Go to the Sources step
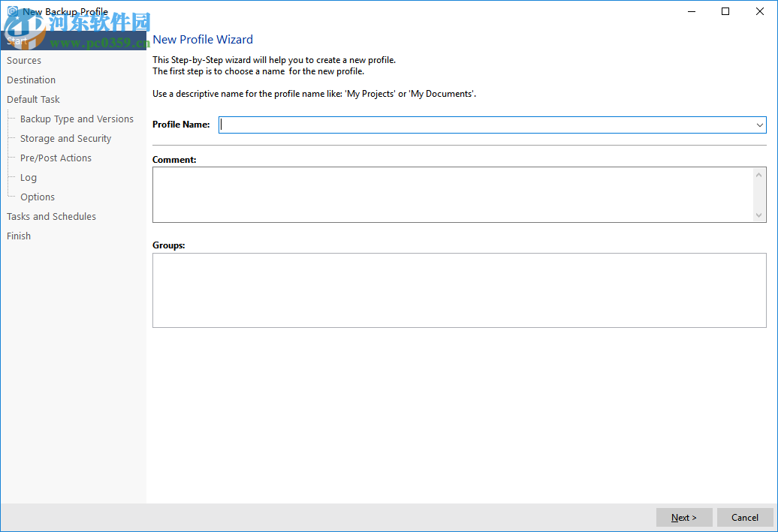The width and height of the screenshot is (778, 532). [24, 61]
